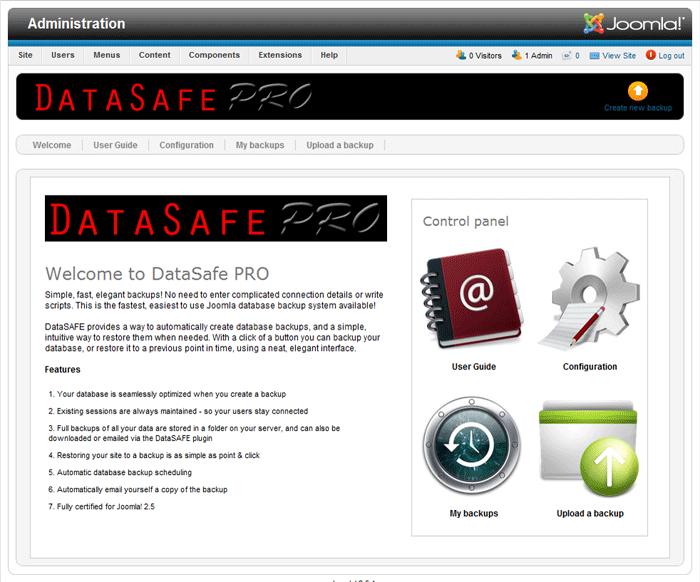The height and width of the screenshot is (582, 700).
Task: Click the Features heading
Action: [62, 370]
